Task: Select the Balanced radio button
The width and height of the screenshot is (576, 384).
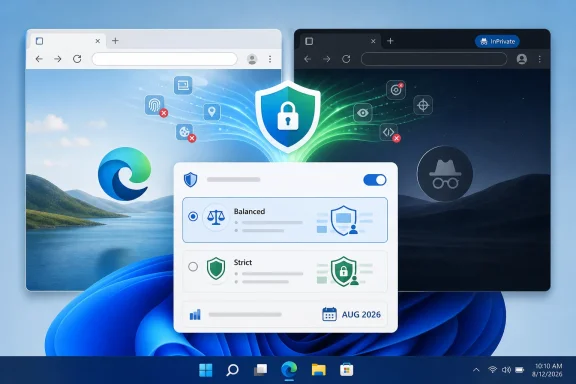Action: 193,216
